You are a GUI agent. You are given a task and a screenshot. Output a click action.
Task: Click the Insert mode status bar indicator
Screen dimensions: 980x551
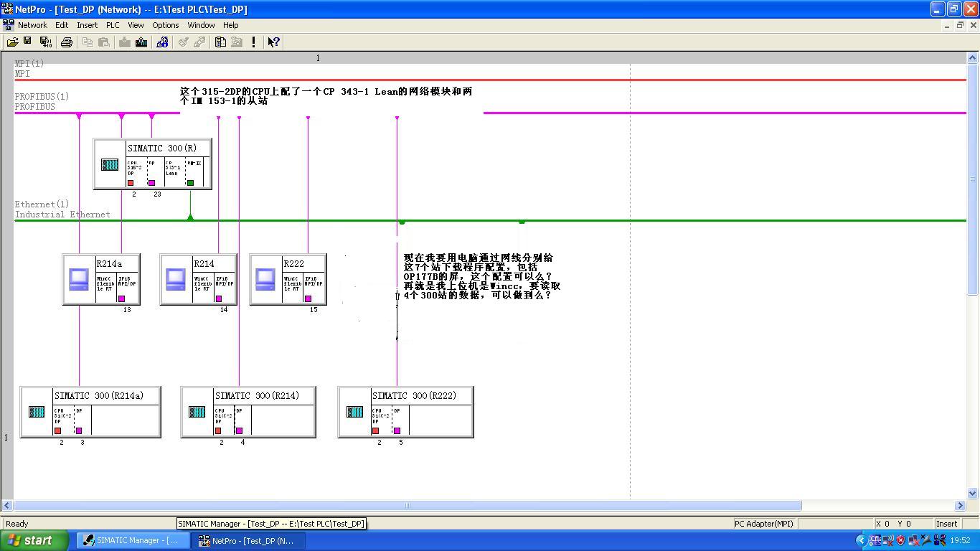click(x=946, y=524)
